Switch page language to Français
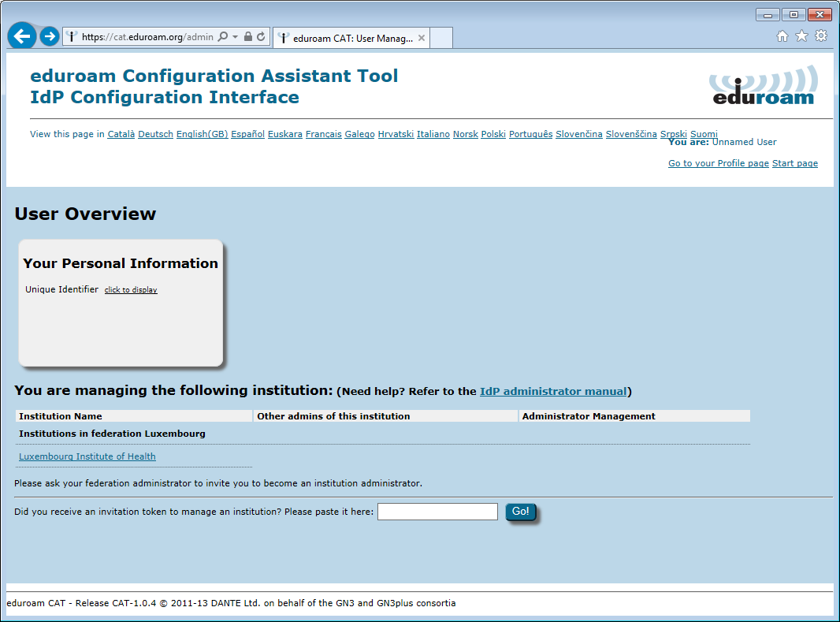Image resolution: width=840 pixels, height=622 pixels. (324, 134)
